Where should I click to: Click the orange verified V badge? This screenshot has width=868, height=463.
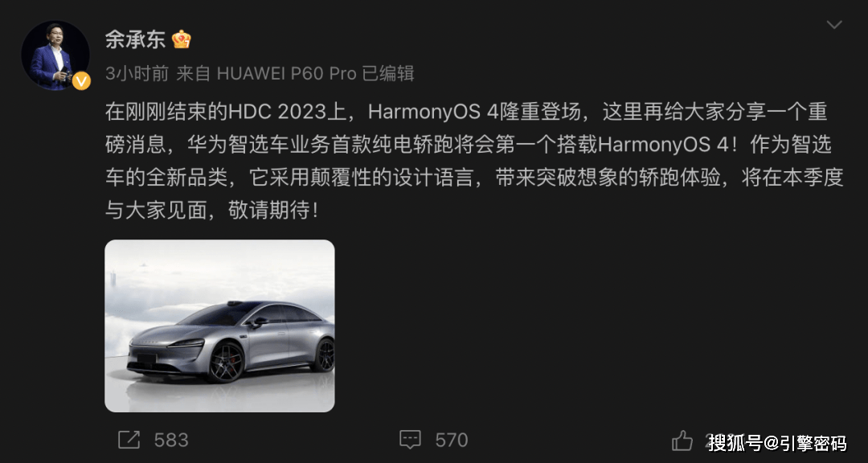[x=82, y=81]
